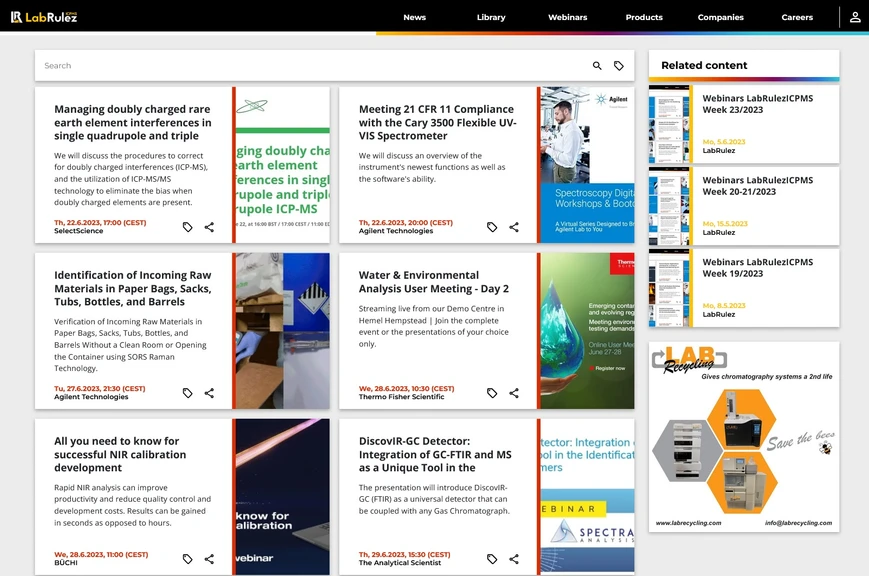
Task: Open DiscovIR-GC Detector webinar title
Action: [435, 454]
